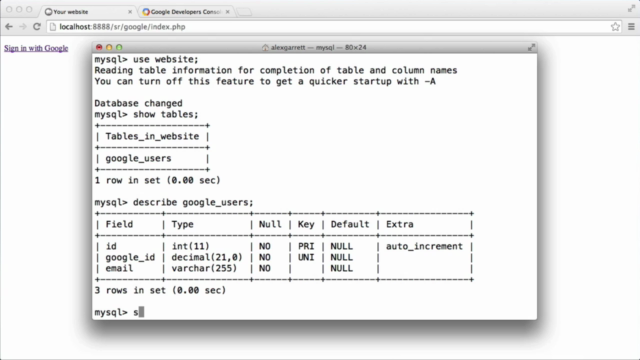
Task: Bookmark this page with the star
Action: (616, 27)
